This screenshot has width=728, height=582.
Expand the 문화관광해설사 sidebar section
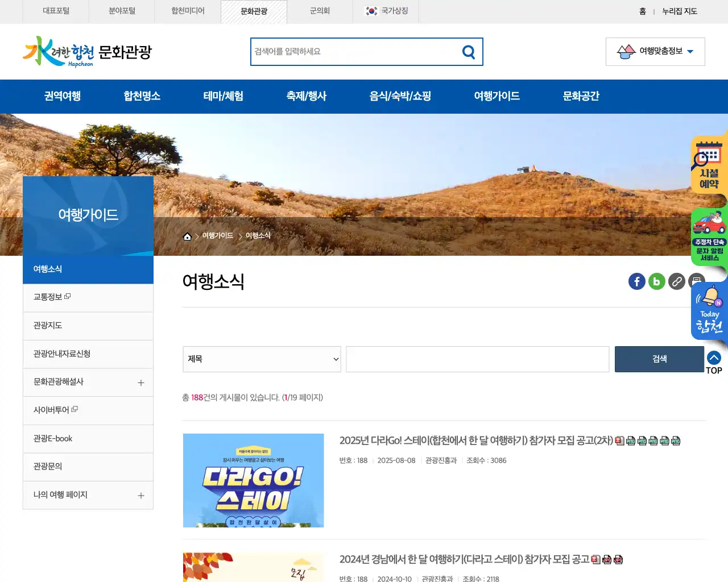tap(141, 383)
